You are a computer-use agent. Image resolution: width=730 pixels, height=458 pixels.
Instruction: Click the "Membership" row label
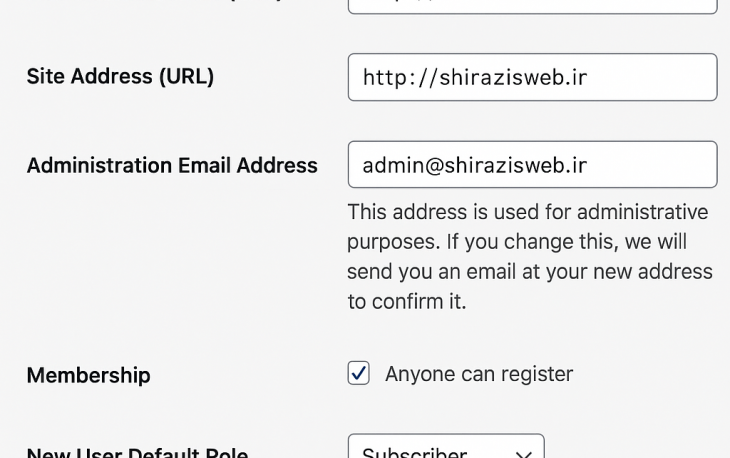88,375
